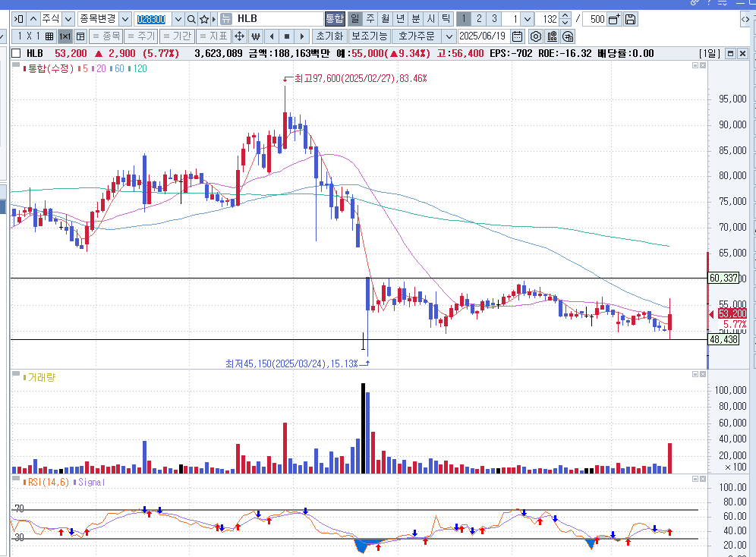Click the stock search magnifier icon
The image size is (756, 557).
[190, 17]
